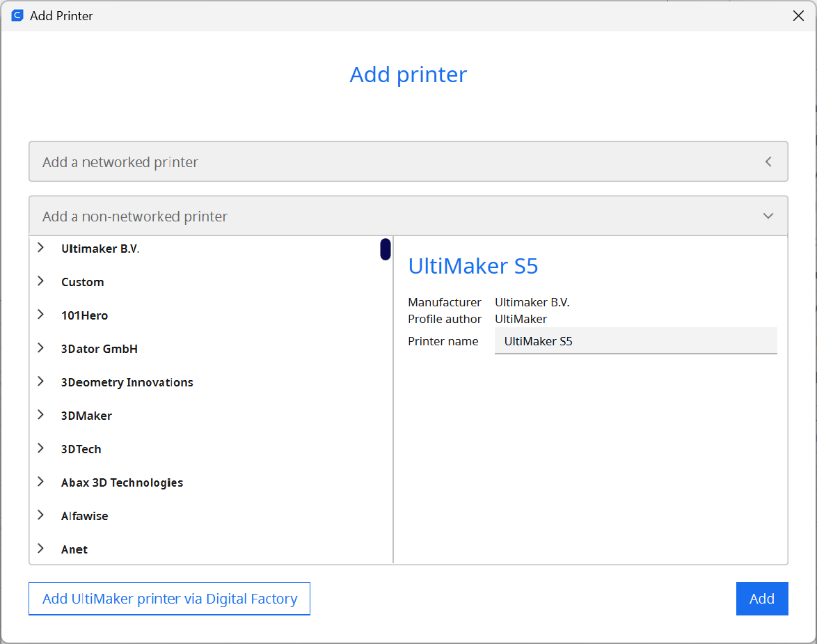
Task: Expand the 3DTech manufacturer group
Action: 40,448
